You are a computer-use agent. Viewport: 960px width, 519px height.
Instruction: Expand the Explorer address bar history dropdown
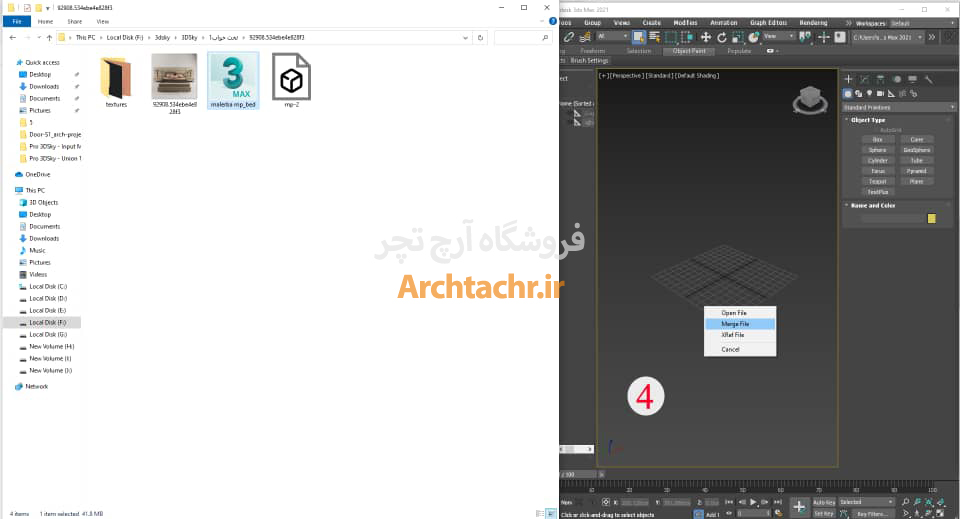(465, 38)
